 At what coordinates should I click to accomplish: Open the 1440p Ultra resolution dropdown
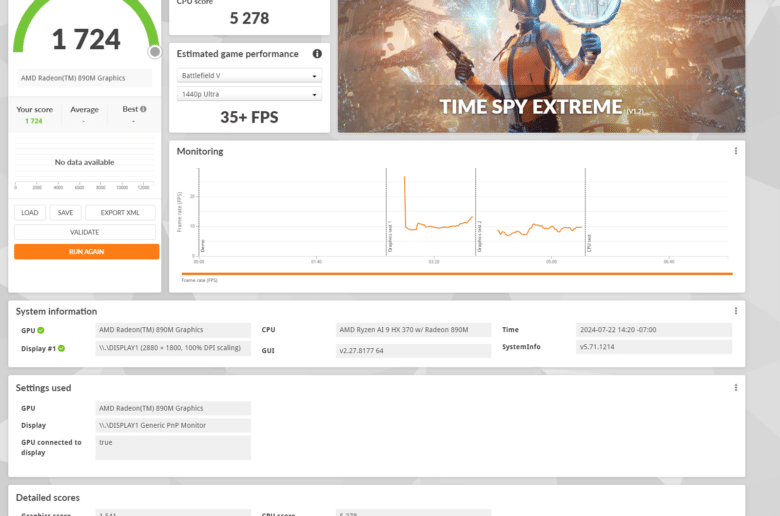pyautogui.click(x=249, y=94)
